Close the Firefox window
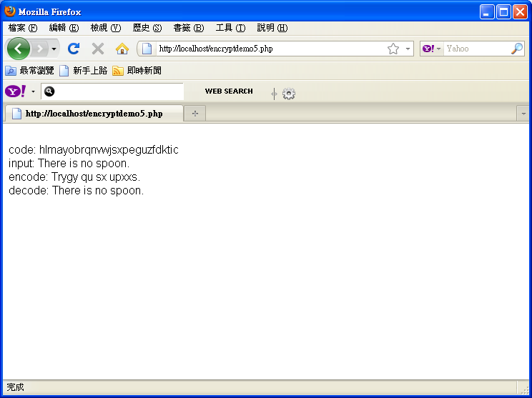The image size is (532, 398). click(x=520, y=12)
